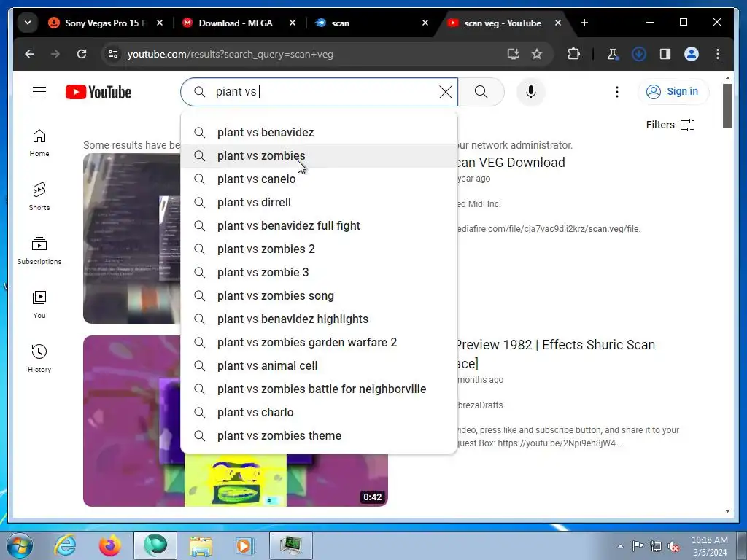Open media player icon in taskbar

245,545
